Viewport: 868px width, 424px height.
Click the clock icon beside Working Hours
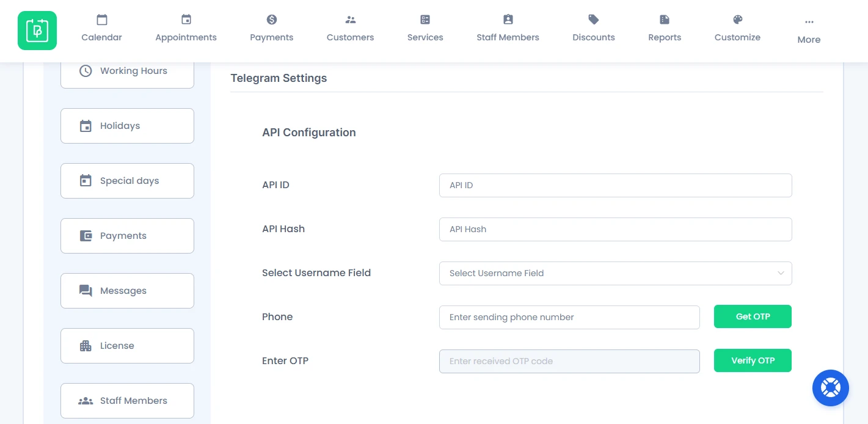(86, 71)
